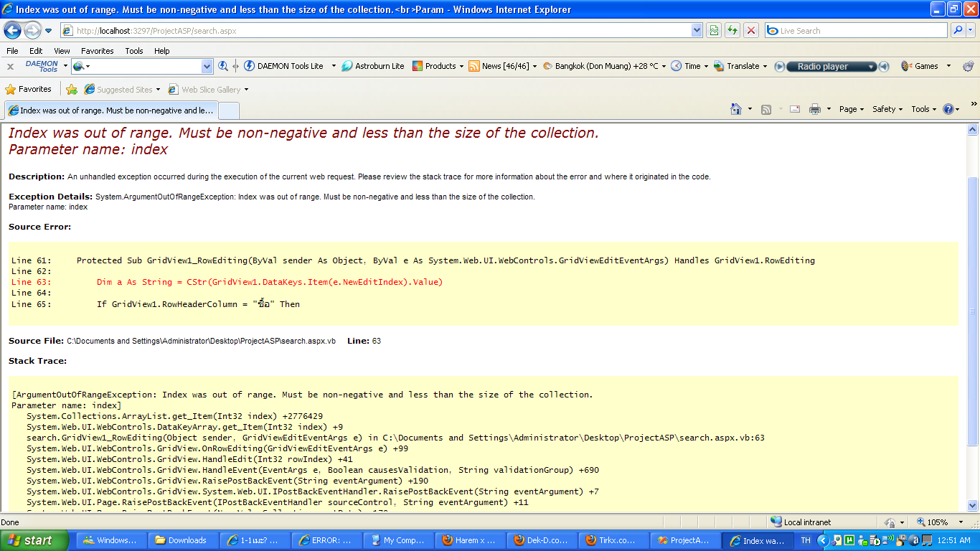Open the Favorites star button
980x551 pixels.
pyautogui.click(x=29, y=89)
